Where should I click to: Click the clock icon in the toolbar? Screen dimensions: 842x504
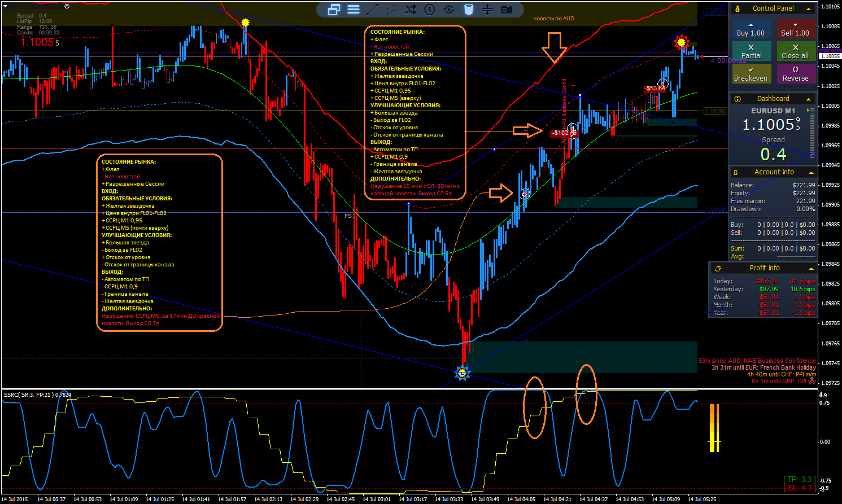pos(430,10)
